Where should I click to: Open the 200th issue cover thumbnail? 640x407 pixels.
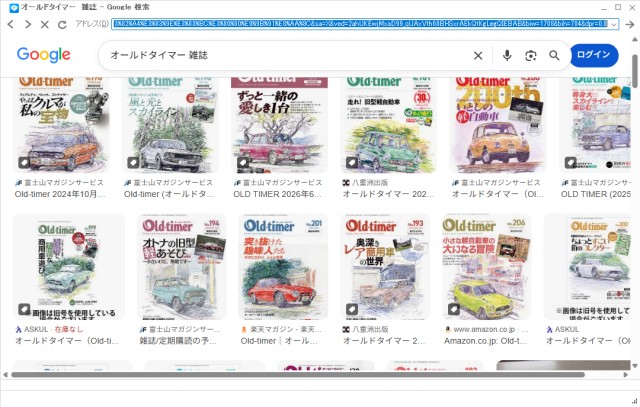pyautogui.click(x=498, y=125)
